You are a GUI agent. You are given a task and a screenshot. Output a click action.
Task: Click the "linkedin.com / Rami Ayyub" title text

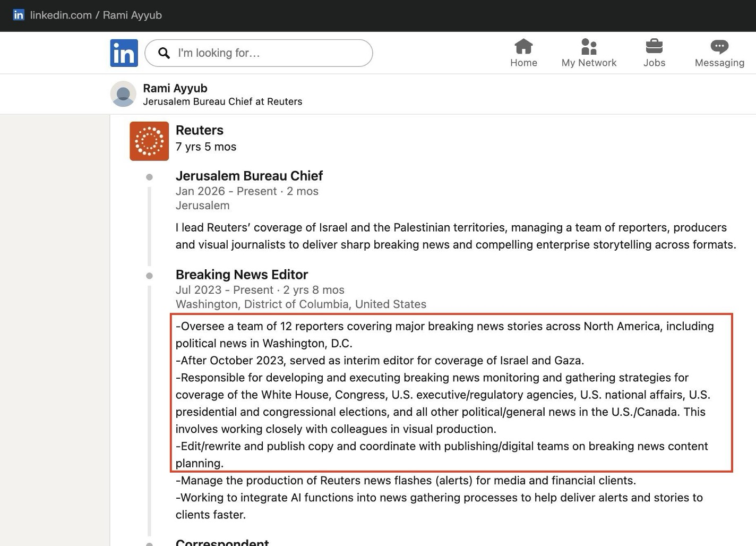click(x=96, y=15)
